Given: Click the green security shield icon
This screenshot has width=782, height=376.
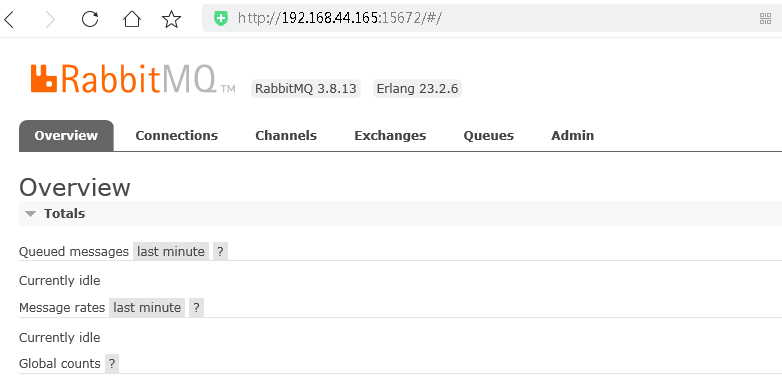Looking at the screenshot, I should tap(220, 19).
